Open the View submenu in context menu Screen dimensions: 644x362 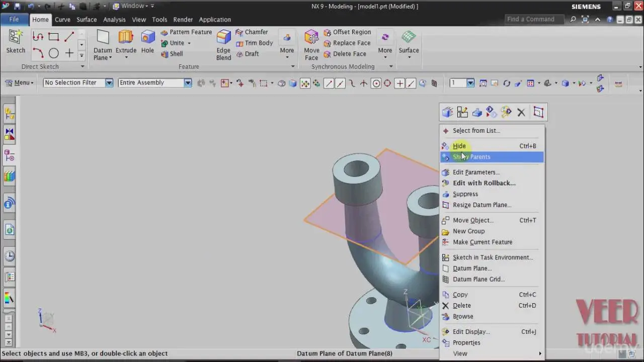(492, 353)
